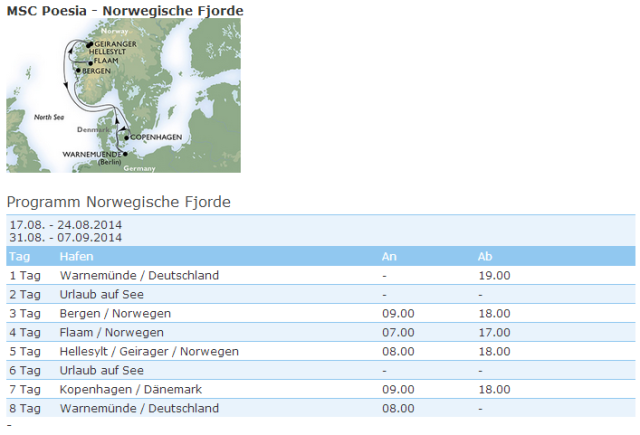Viewport: 640px width, 435px height.
Task: Click the 'Programm Norwegische Fjorde' heading
Action: click(119, 202)
